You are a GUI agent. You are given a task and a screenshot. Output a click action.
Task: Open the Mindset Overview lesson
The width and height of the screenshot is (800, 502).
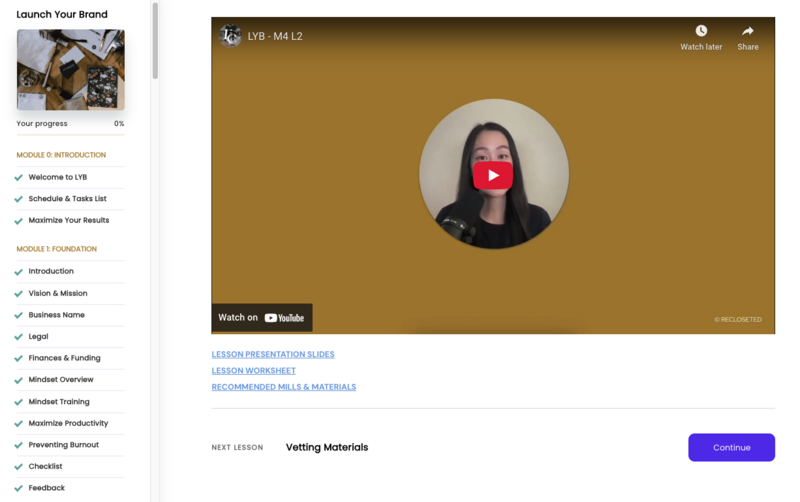point(61,380)
